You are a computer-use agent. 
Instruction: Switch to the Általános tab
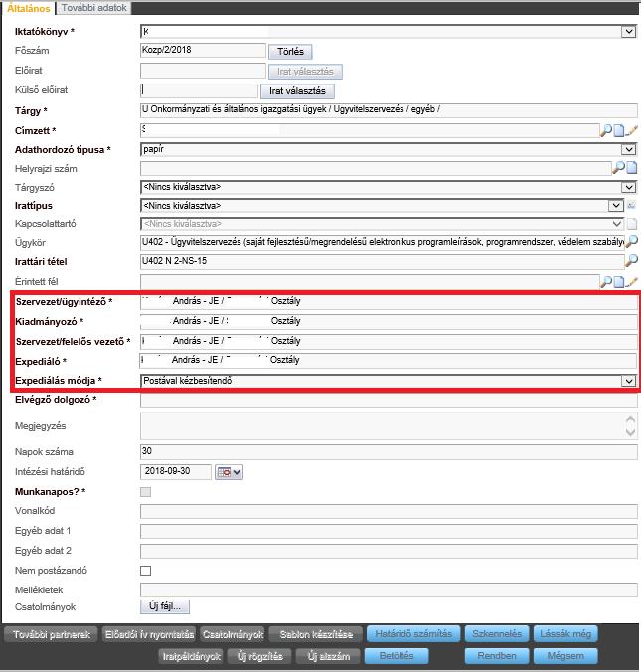pyautogui.click(x=28, y=8)
